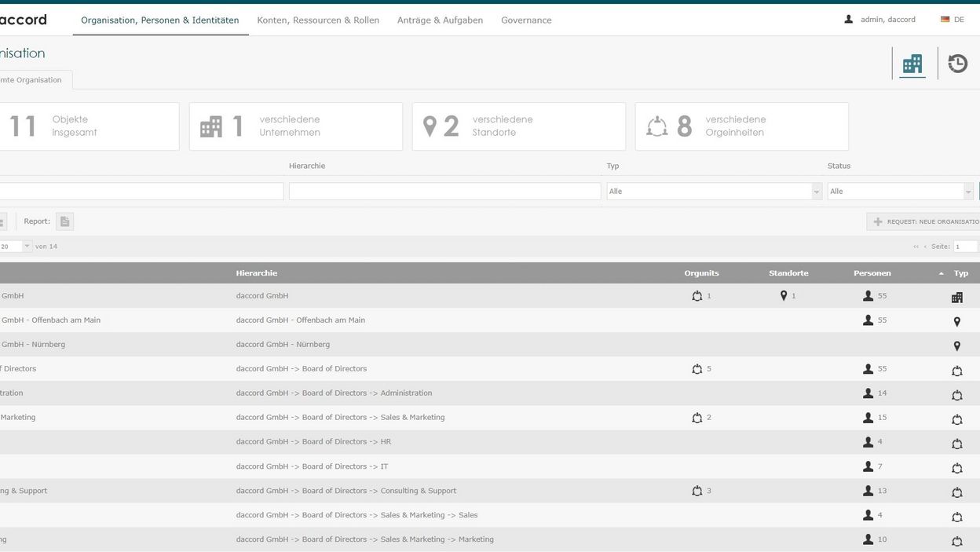Click Orgunits icon in daccord GmbH row
The width and height of the screenshot is (980, 552).
click(x=697, y=296)
